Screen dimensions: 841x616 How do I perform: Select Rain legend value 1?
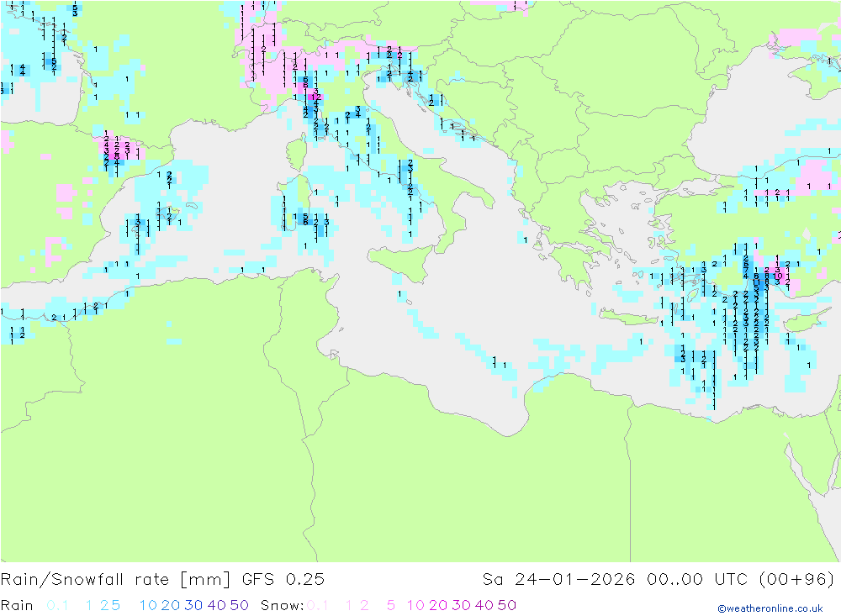88,605
